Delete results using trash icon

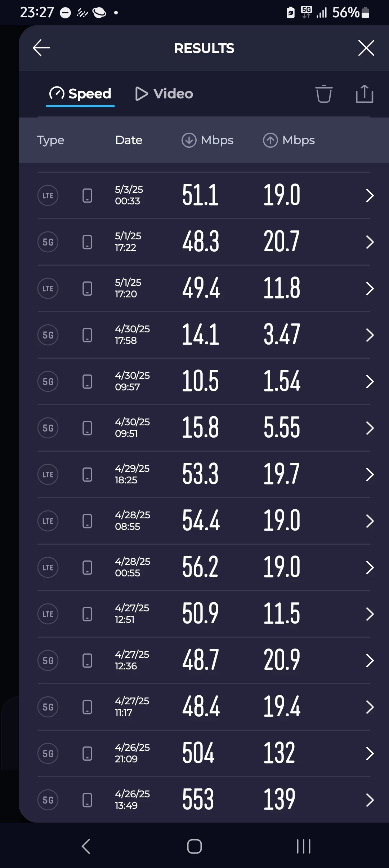tap(323, 94)
